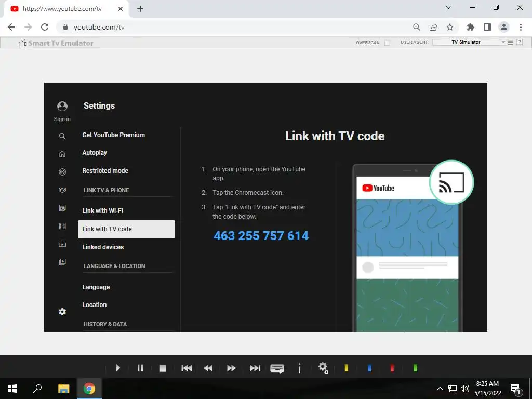Open YouTube TV search icon

coord(62,136)
